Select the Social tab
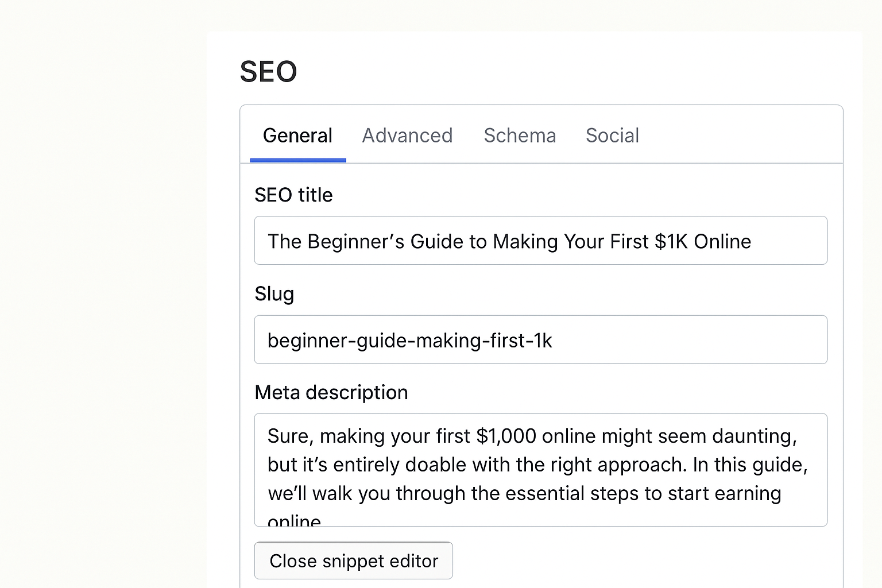This screenshot has height=588, width=882. (x=612, y=136)
